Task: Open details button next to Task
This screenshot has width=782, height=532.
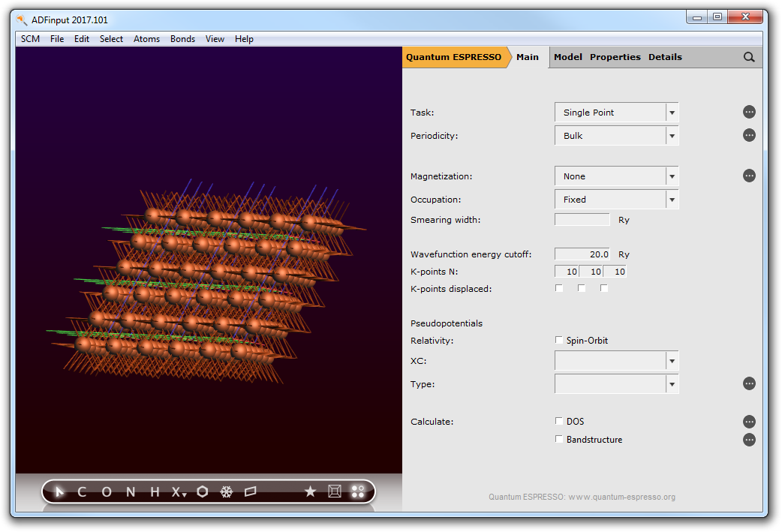Action: (749, 112)
